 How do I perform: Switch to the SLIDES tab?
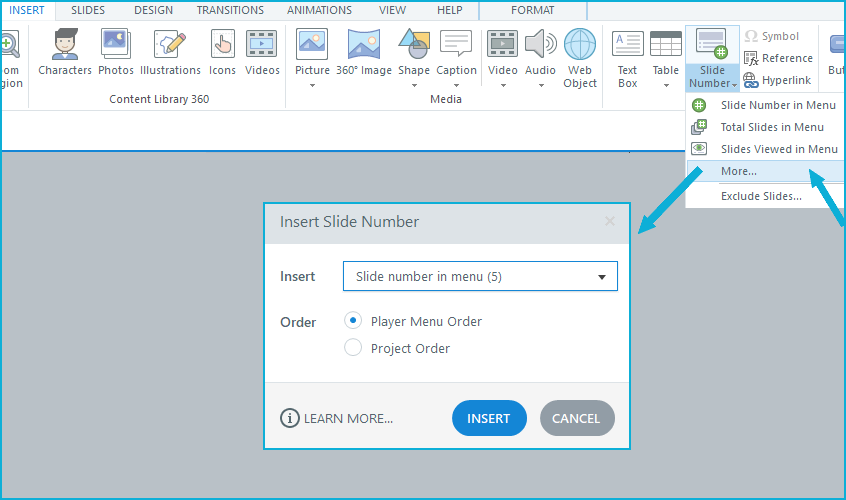pos(88,10)
